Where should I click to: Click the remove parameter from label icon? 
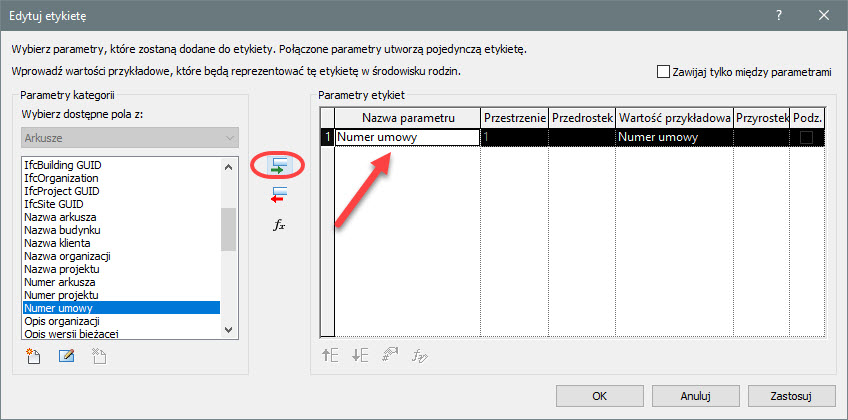click(x=280, y=194)
